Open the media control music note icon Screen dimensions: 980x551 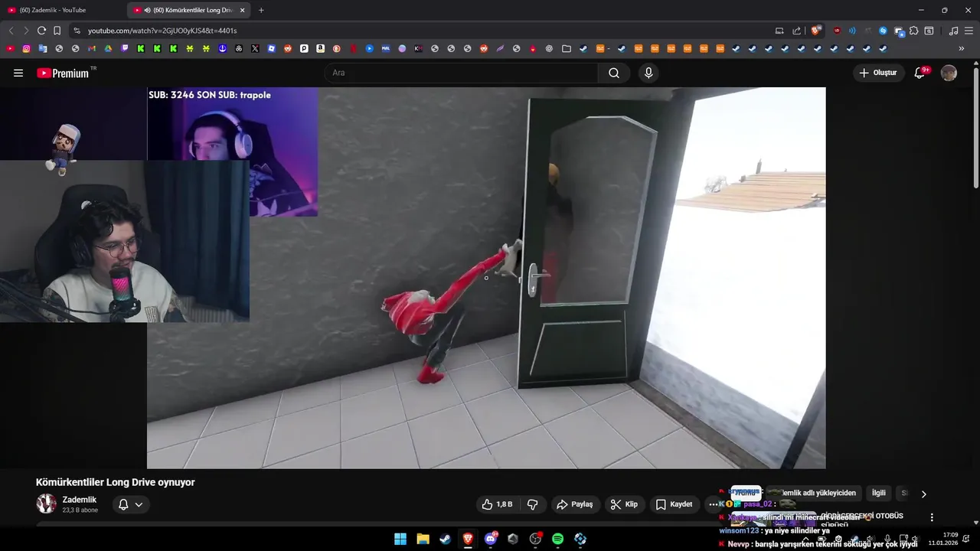pos(953,31)
